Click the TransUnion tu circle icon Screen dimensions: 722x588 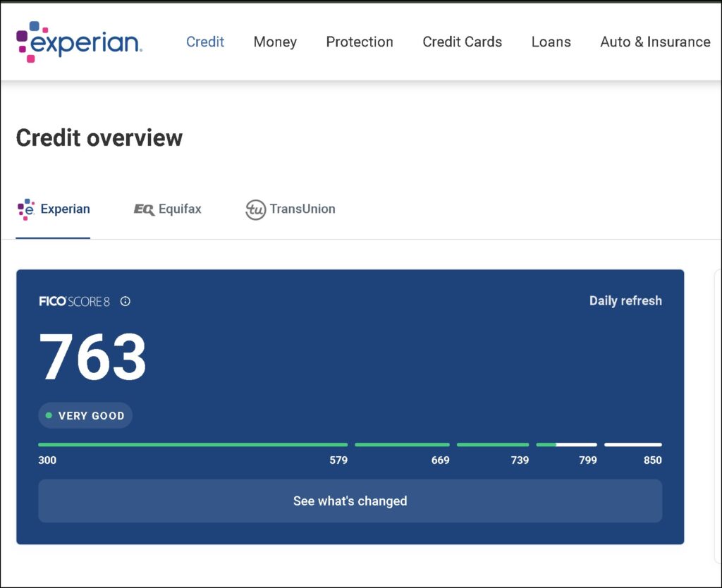point(255,209)
